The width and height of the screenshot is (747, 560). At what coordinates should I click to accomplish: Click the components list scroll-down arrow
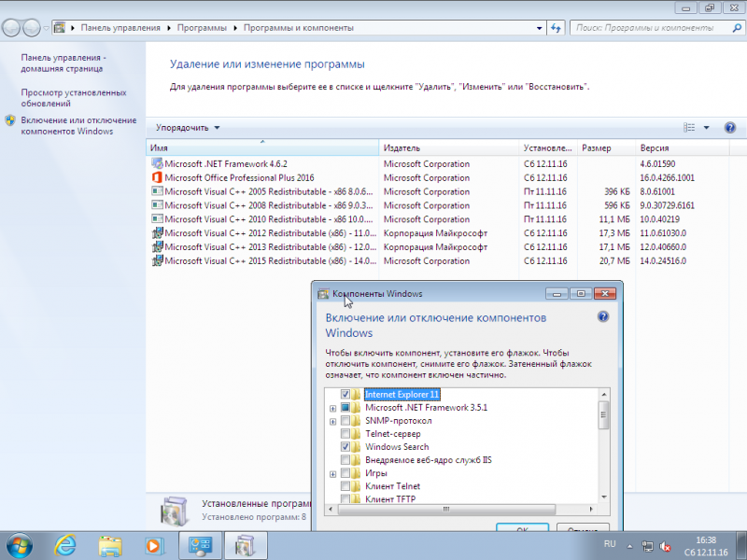pos(603,497)
